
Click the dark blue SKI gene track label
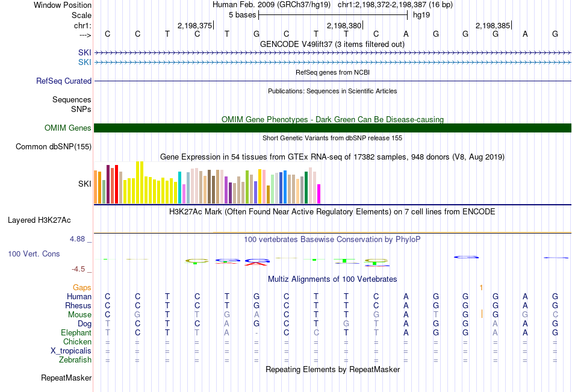[x=85, y=52]
